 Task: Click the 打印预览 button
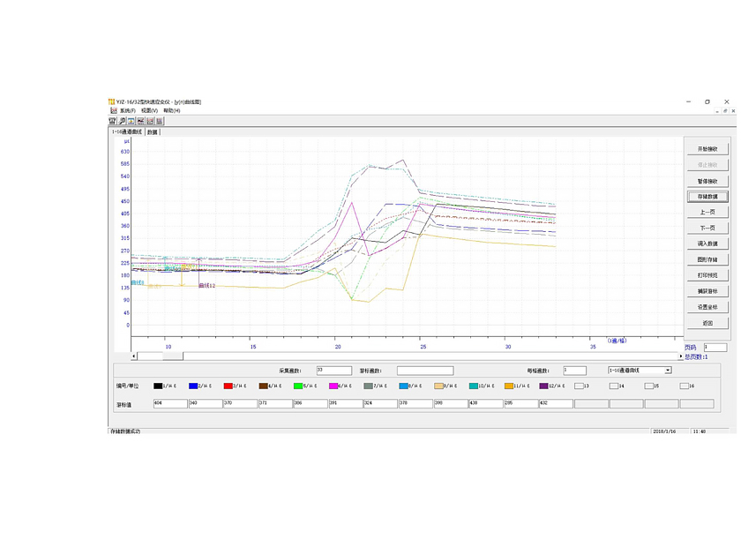[x=707, y=275]
